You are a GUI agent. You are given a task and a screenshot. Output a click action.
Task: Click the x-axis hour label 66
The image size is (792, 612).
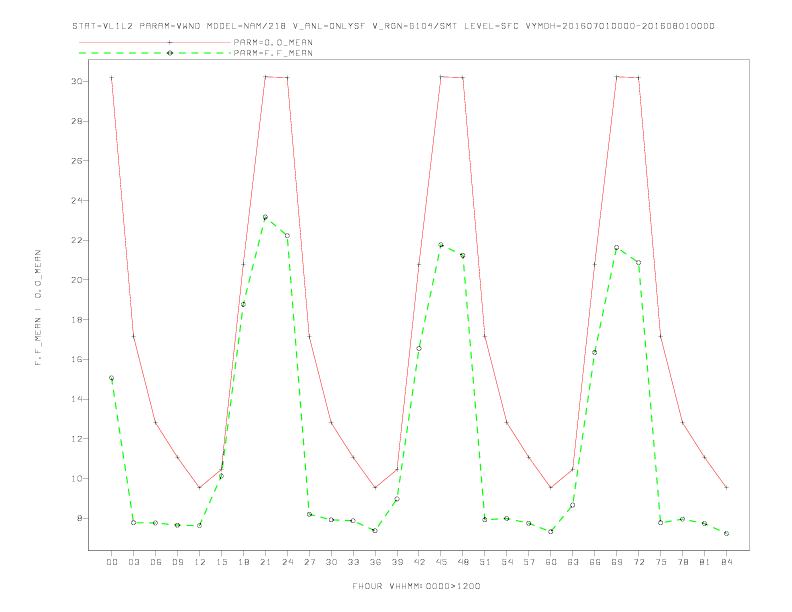(595, 562)
